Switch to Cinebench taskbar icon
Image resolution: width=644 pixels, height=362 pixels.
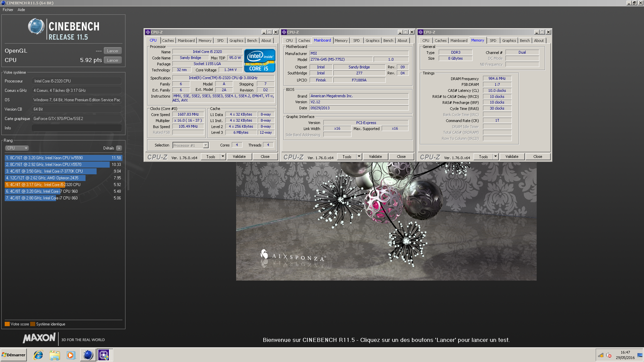pyautogui.click(x=88, y=355)
